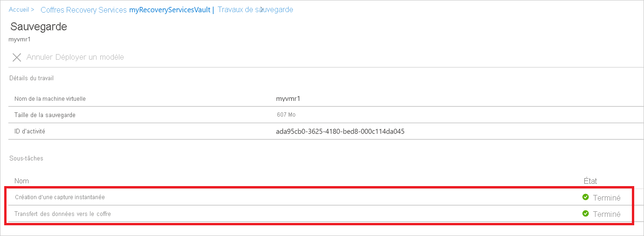The image size is (644, 236).
Task: Click Sous-tâches section heading
Action: click(x=26, y=158)
